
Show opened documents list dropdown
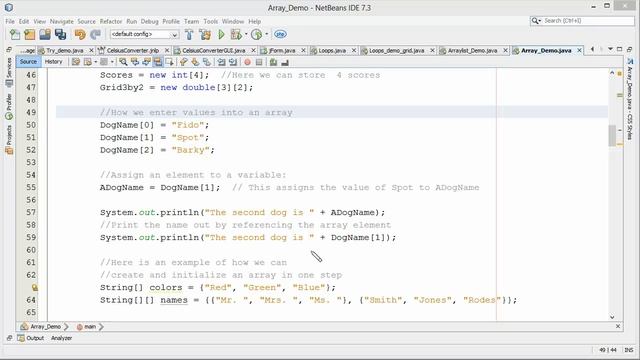click(x=610, y=50)
